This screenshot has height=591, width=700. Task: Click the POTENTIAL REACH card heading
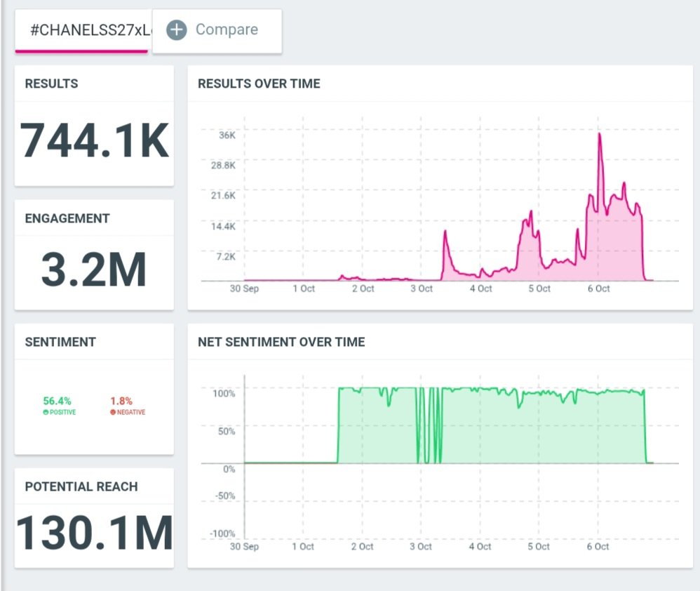(x=81, y=486)
